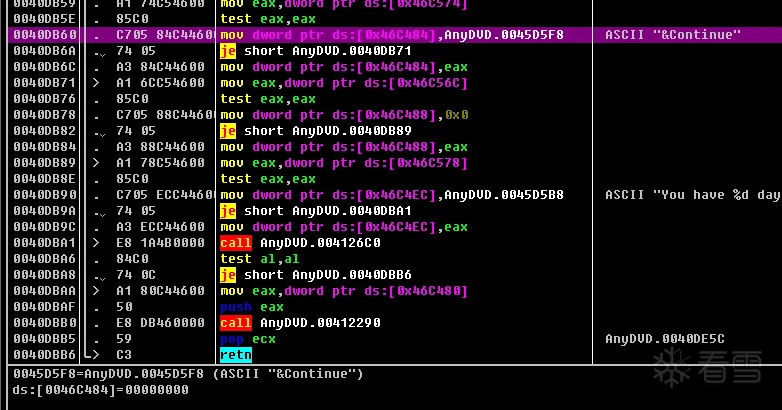Click hex bytes 'A1 80C44600'
Viewport: 782px width, 410px height.
click(160, 290)
